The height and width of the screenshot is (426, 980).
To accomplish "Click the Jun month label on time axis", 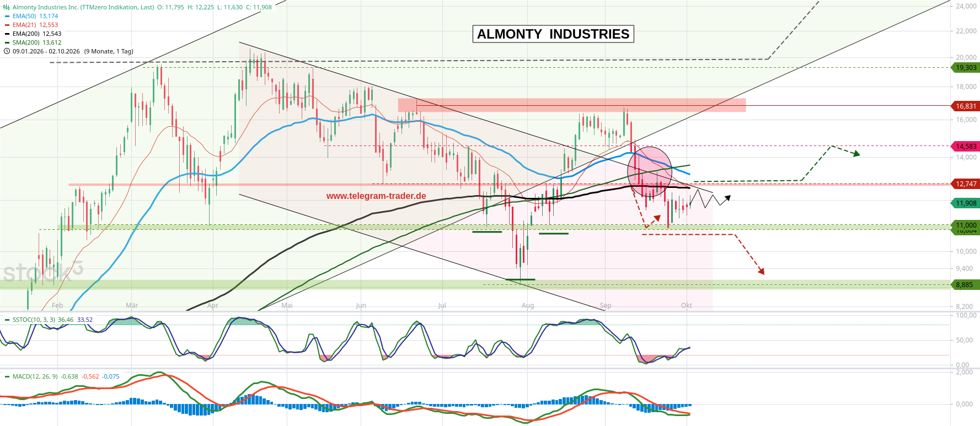I will [361, 305].
